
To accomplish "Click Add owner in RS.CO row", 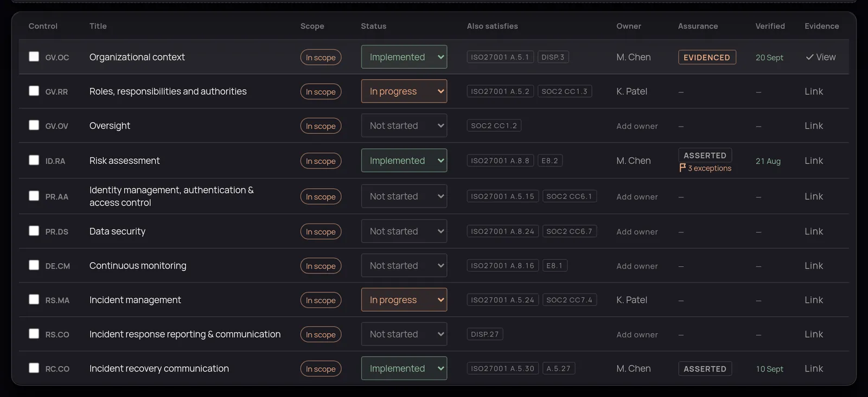I will 637,335.
